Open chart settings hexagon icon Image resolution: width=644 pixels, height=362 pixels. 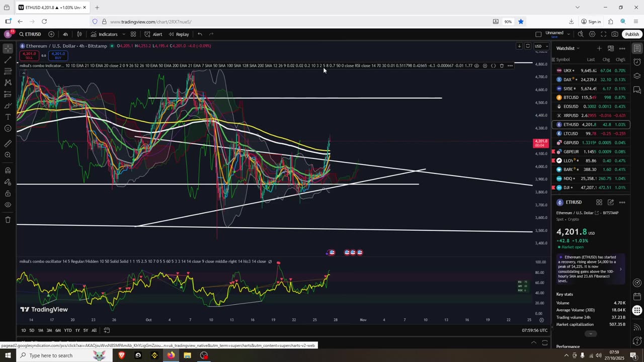(x=592, y=34)
